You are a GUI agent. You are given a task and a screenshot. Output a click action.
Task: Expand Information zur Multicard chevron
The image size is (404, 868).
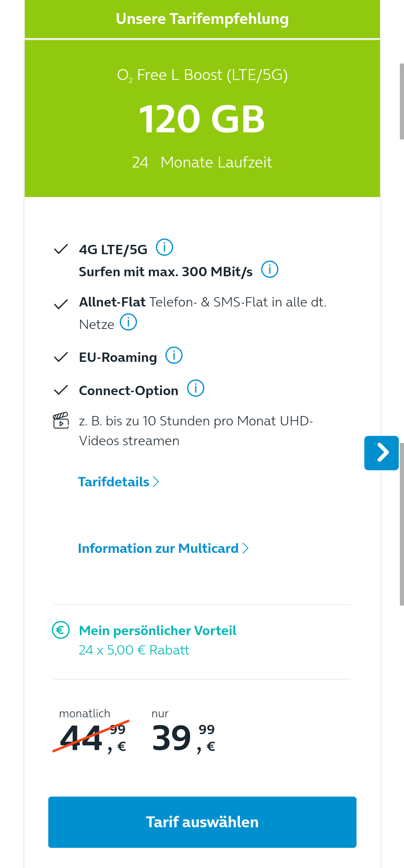pyautogui.click(x=163, y=548)
